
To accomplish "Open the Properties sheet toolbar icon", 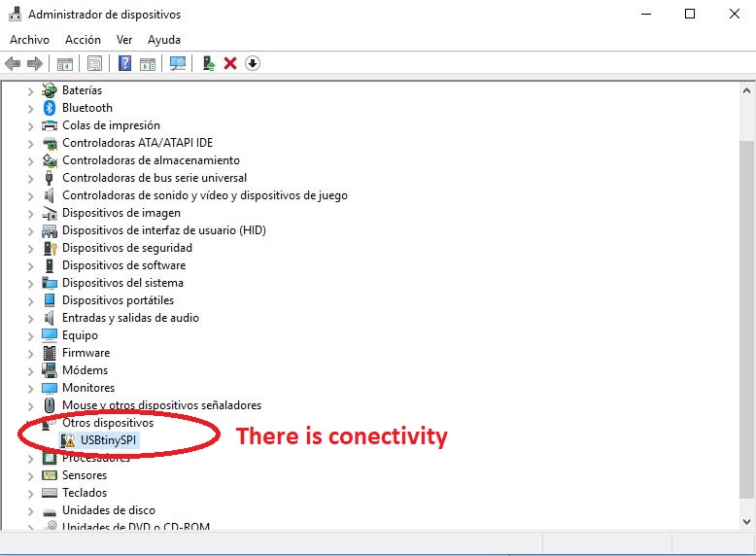I will tap(94, 63).
